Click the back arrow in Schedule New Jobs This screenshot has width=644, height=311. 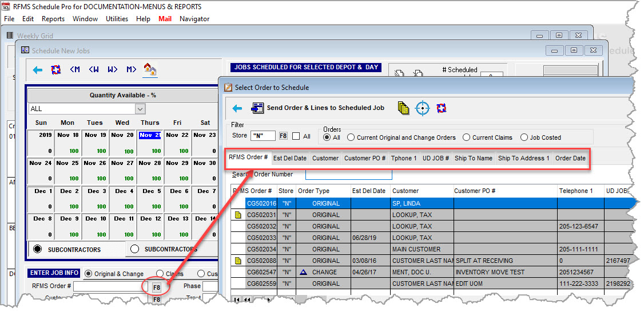(x=37, y=70)
